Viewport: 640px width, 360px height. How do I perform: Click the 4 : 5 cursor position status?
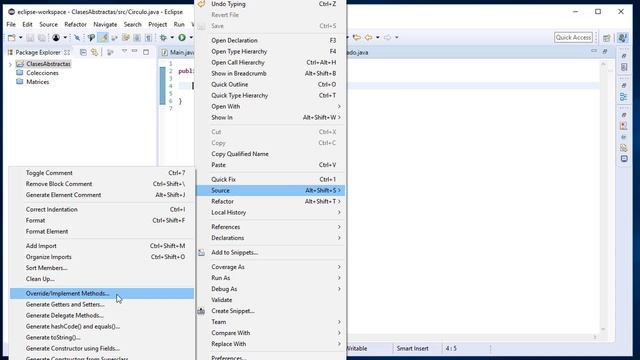click(x=451, y=349)
